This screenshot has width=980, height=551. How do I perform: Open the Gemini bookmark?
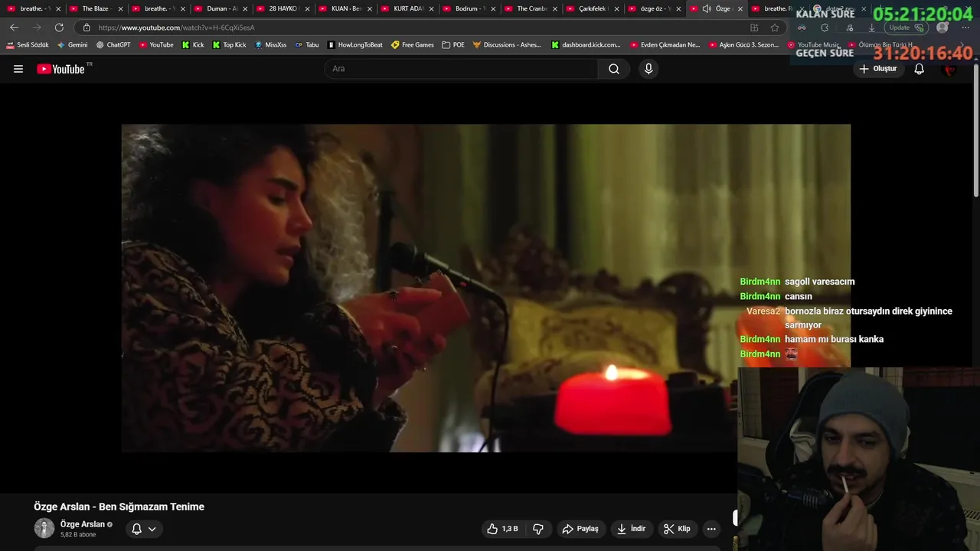click(73, 45)
